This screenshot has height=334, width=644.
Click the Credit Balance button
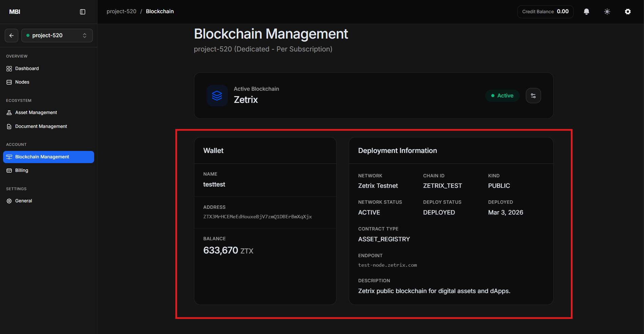(x=545, y=12)
